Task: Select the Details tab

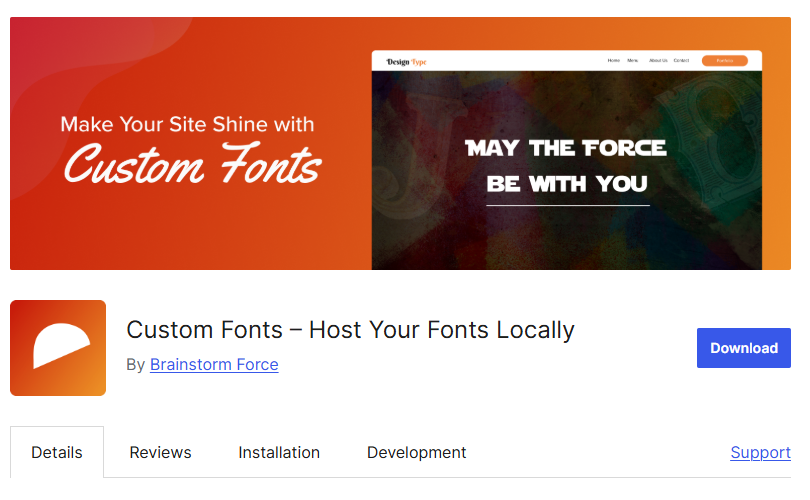Action: [57, 452]
